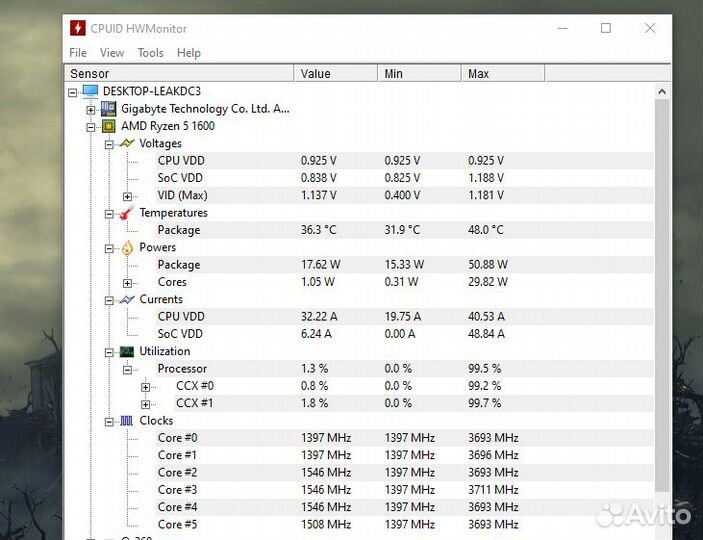Select the Core #4 clock row
The width and height of the screenshot is (703, 540).
pos(404,507)
